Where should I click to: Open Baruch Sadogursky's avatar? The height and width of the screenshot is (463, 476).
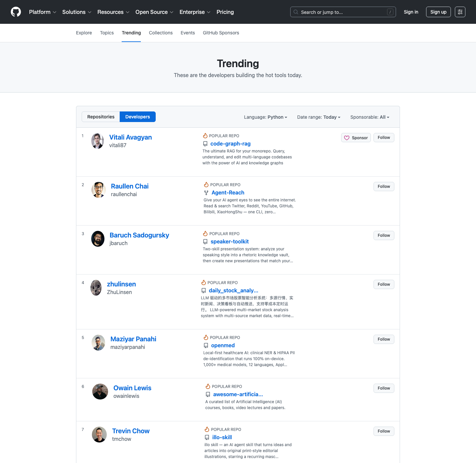[x=98, y=239]
